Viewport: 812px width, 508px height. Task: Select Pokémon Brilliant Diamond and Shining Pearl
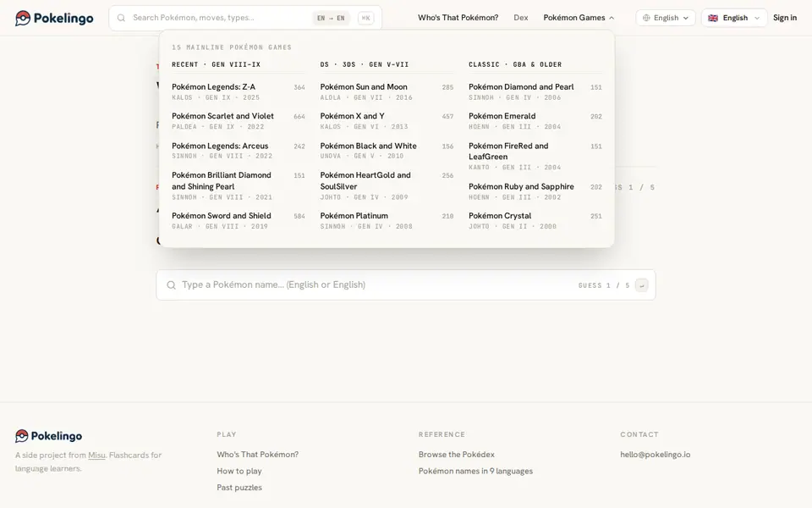(x=239, y=185)
